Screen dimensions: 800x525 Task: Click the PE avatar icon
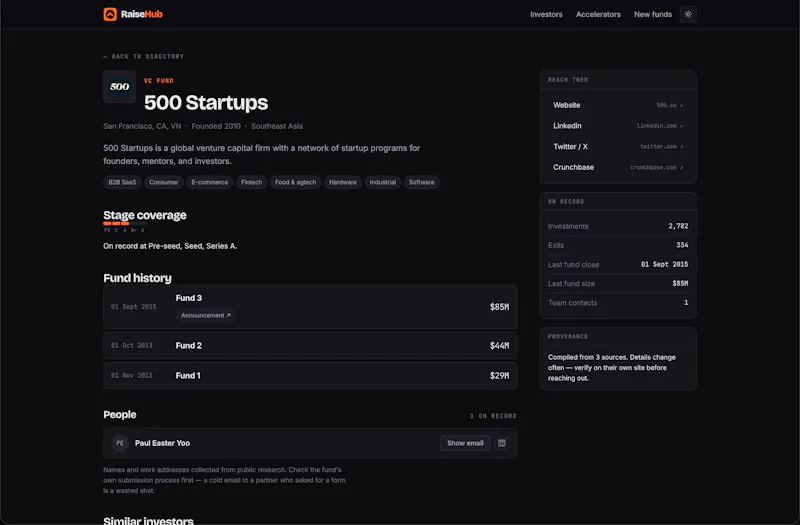pyautogui.click(x=120, y=443)
